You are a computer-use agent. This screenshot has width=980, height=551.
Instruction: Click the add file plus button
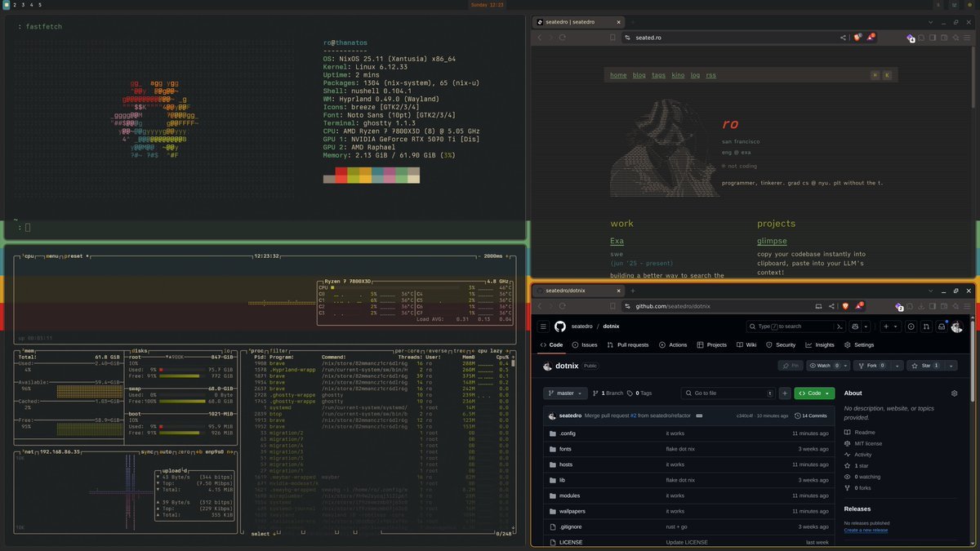pyautogui.click(x=785, y=393)
